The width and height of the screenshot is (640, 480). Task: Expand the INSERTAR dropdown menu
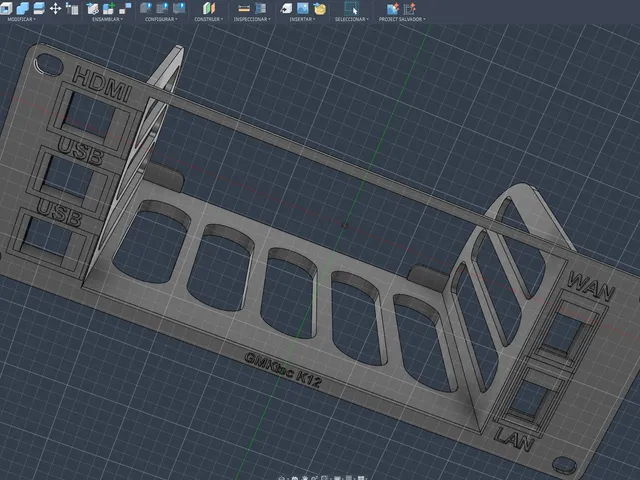point(302,19)
